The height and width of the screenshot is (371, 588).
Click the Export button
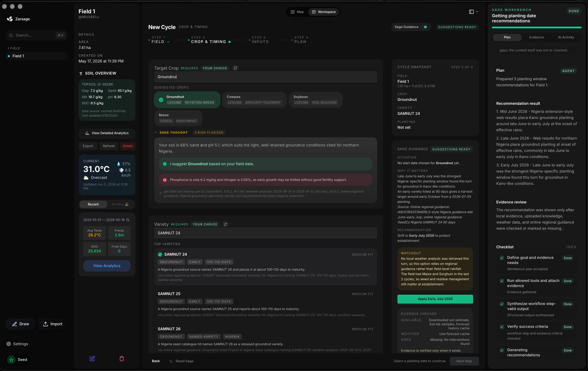pos(88,146)
